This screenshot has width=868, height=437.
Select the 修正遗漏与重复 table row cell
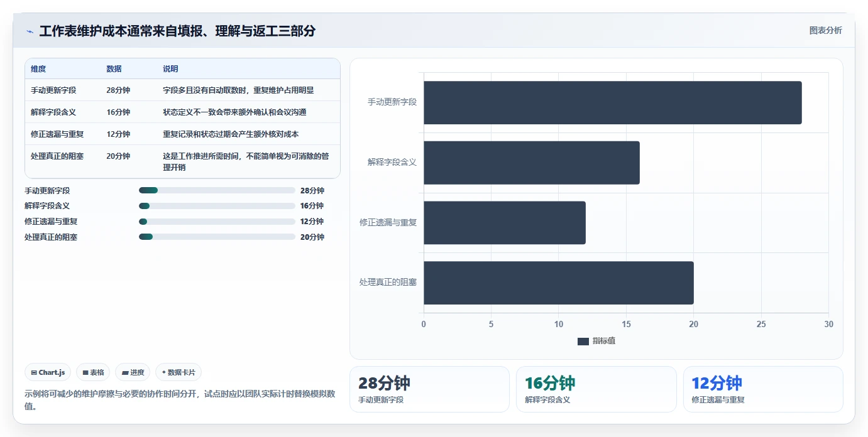tap(57, 134)
